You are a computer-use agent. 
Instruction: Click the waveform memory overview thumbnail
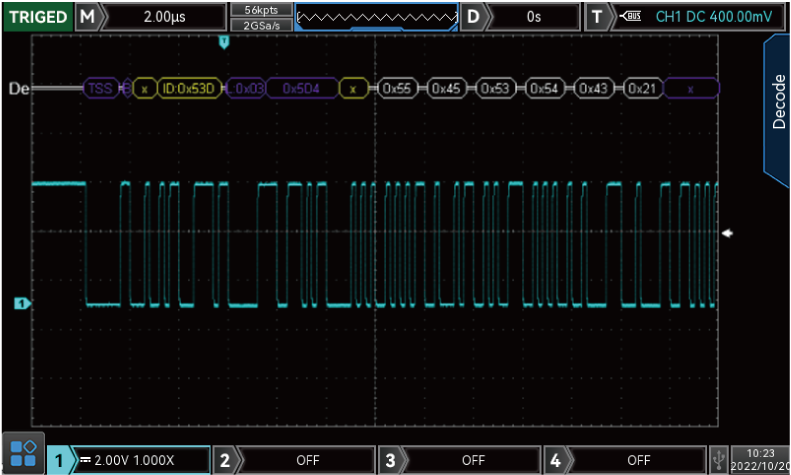378,17
